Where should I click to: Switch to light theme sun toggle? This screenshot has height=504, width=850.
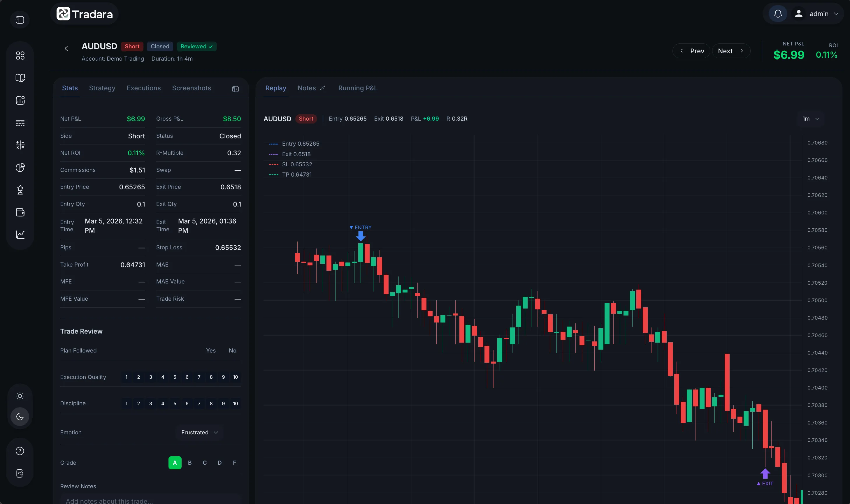tap(20, 396)
